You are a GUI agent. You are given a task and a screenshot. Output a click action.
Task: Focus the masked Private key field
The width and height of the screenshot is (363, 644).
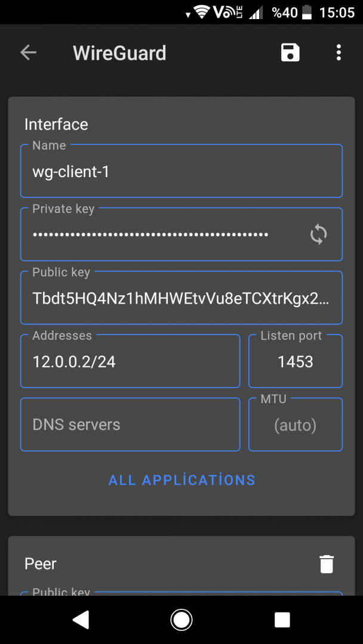(181, 234)
